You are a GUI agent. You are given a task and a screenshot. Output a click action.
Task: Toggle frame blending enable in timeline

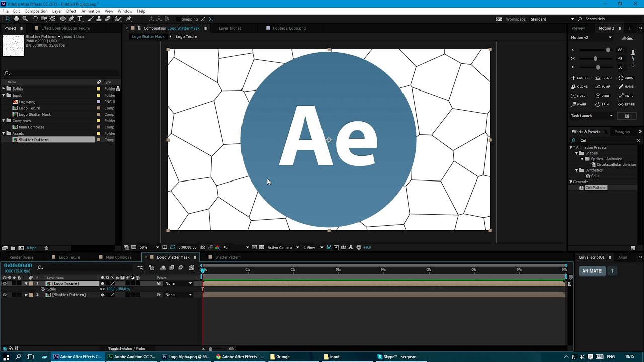pos(172,268)
